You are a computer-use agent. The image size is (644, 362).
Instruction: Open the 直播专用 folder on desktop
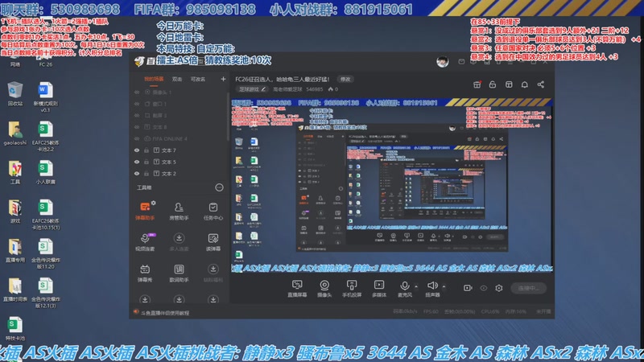pos(14,250)
